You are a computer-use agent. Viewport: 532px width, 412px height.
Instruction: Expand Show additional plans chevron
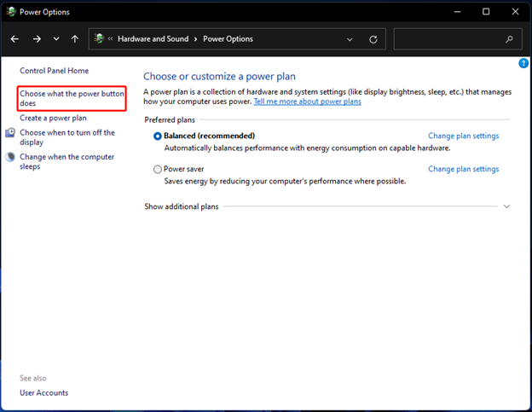click(507, 206)
